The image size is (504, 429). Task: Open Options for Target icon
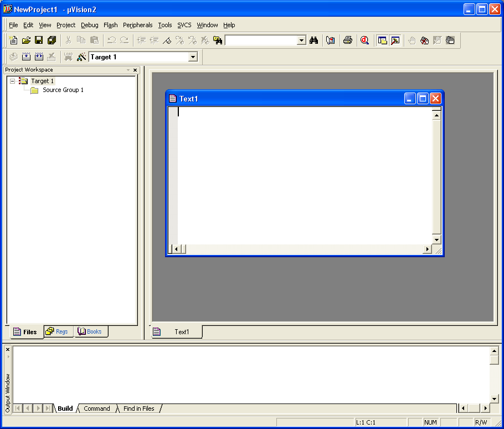pyautogui.click(x=81, y=57)
